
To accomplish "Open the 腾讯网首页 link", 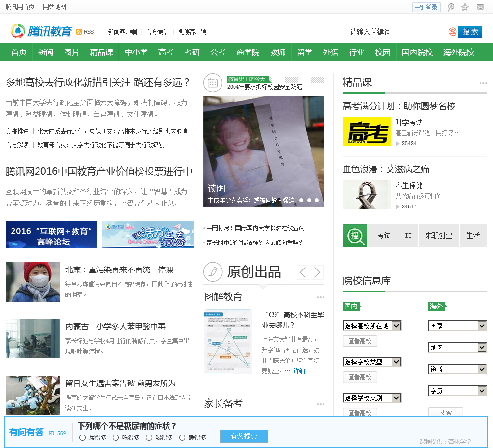I will point(20,7).
